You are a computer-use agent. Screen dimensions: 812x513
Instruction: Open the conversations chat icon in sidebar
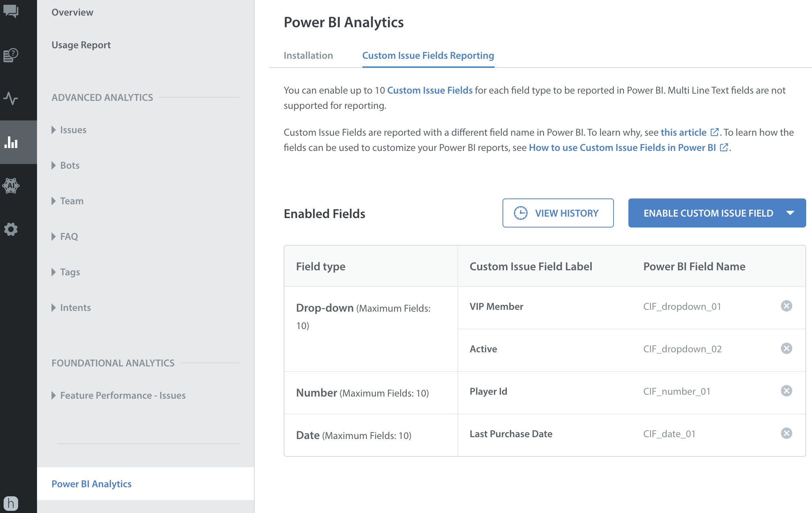pyautogui.click(x=11, y=11)
